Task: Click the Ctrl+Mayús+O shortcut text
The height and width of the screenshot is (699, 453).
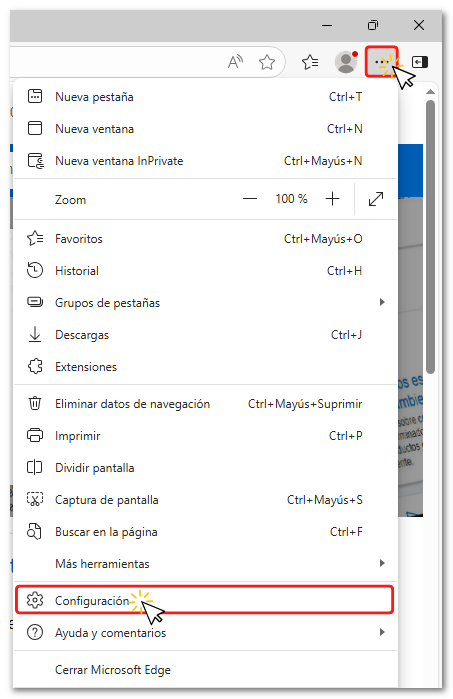Action: [x=323, y=239]
